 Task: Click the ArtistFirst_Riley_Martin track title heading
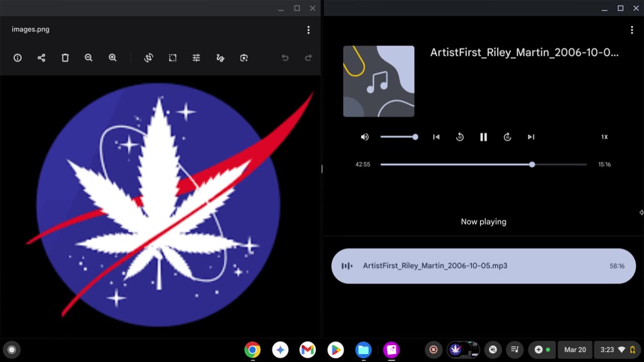click(x=524, y=52)
